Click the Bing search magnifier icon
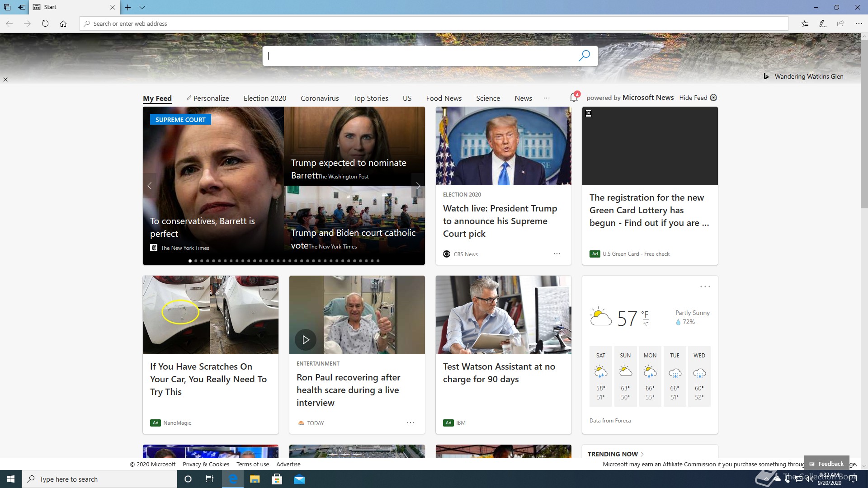 pos(584,56)
